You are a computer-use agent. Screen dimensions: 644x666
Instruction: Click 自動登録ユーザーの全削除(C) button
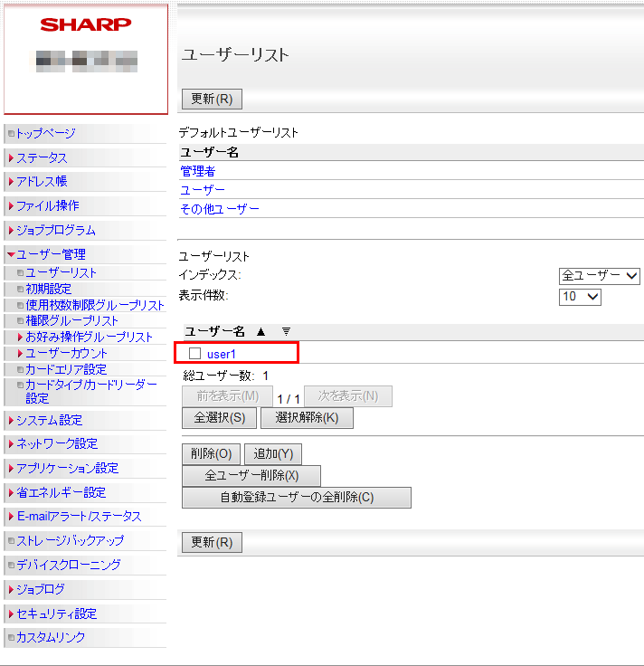296,498
